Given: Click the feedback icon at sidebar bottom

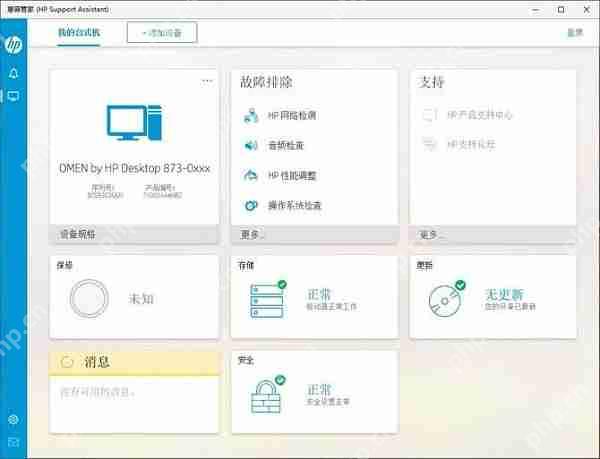Looking at the screenshot, I should pos(13,443).
